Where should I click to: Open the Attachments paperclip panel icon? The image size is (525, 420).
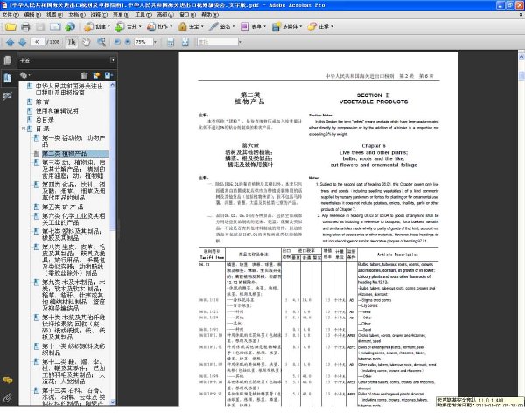click(7, 398)
